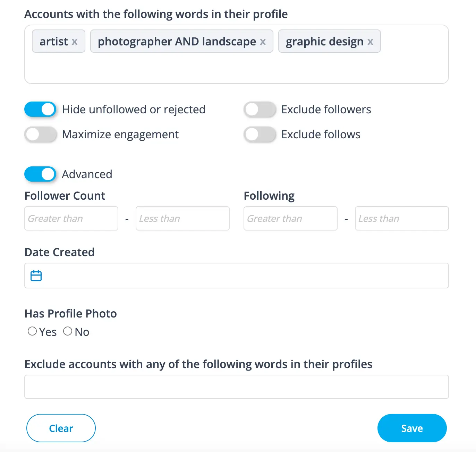Click Follower Count 'Greater than' field
Image resolution: width=476 pixels, height=452 pixels.
pyautogui.click(x=71, y=218)
